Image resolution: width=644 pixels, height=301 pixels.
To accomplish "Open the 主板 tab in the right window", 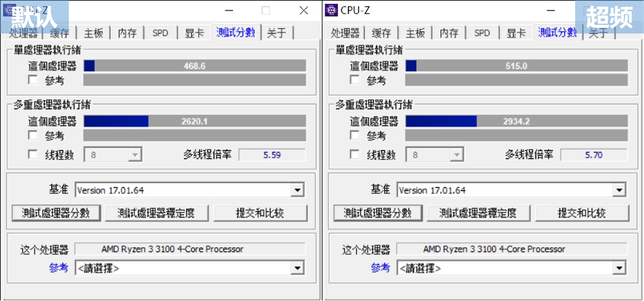I will pyautogui.click(x=415, y=33).
